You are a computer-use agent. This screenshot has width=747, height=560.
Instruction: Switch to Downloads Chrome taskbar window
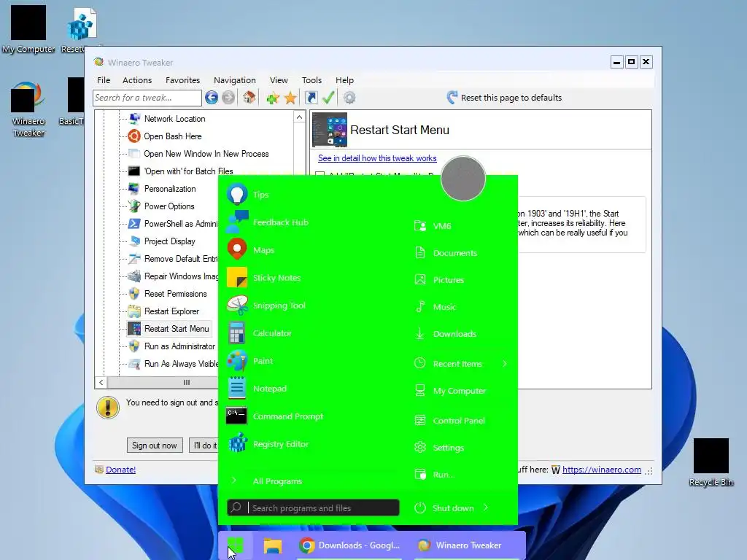(x=349, y=545)
